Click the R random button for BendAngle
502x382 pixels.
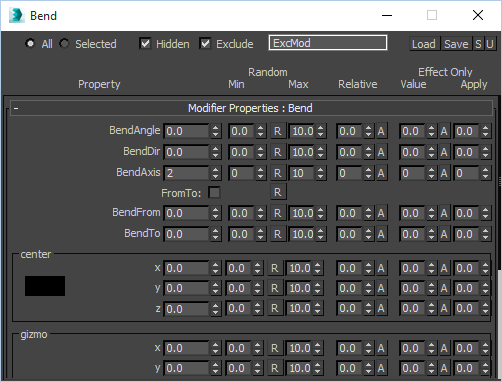[278, 131]
